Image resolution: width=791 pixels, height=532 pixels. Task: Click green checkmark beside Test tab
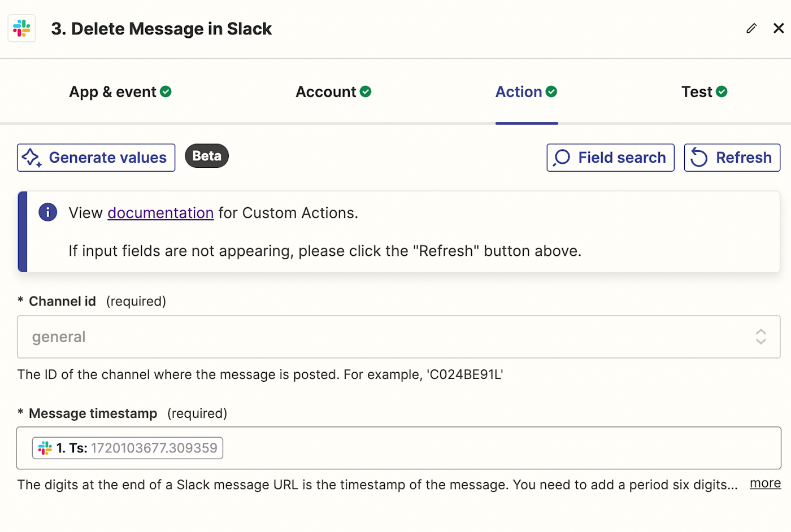(722, 91)
